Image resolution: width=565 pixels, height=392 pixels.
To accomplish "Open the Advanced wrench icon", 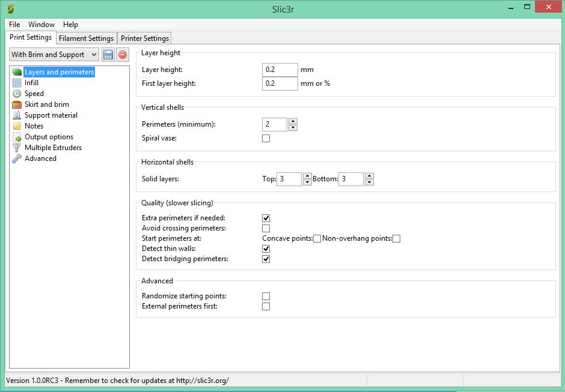I will pyautogui.click(x=17, y=158).
